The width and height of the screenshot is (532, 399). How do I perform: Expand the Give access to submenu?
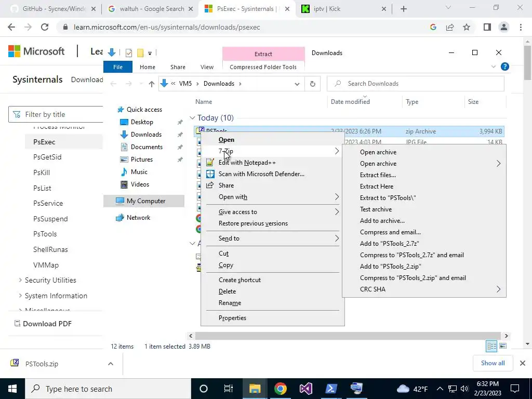click(337, 212)
